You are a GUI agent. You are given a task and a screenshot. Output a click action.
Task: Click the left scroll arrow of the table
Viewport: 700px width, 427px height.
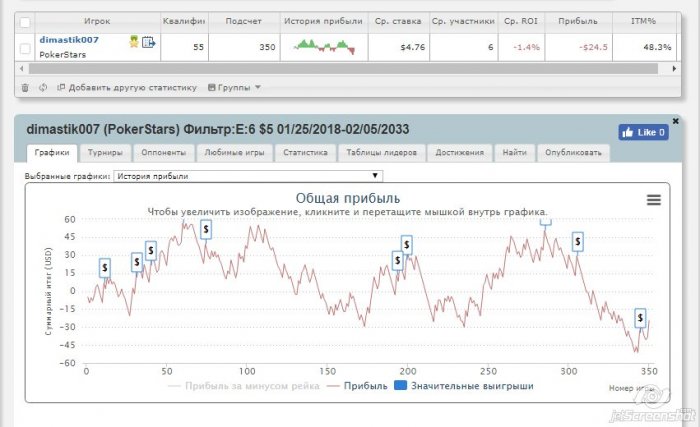21,69
